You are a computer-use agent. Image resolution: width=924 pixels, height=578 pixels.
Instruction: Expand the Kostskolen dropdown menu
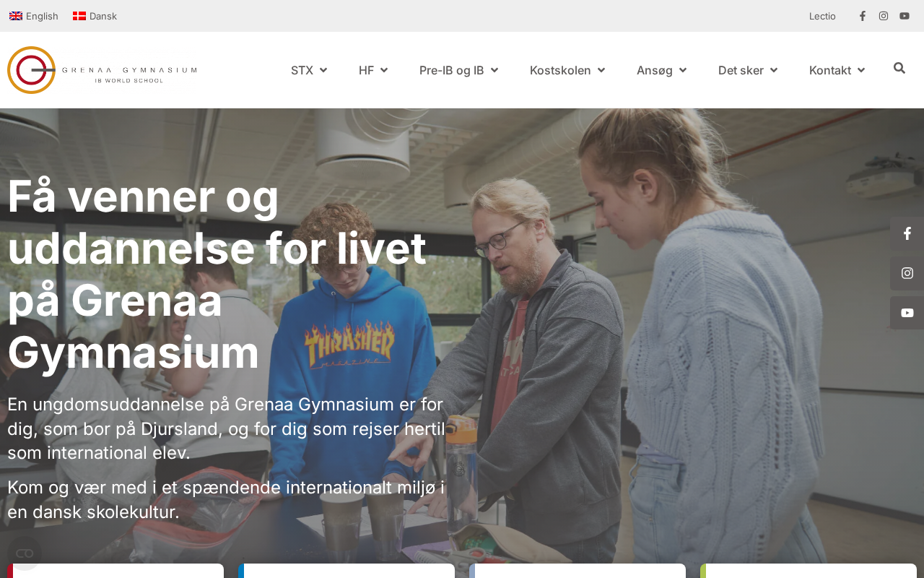click(567, 70)
